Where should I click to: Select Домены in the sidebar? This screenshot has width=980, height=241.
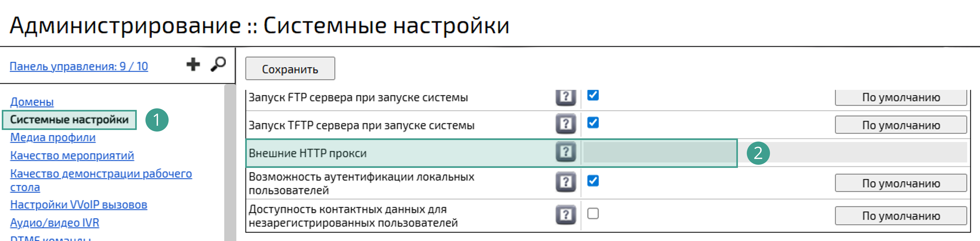(x=32, y=102)
